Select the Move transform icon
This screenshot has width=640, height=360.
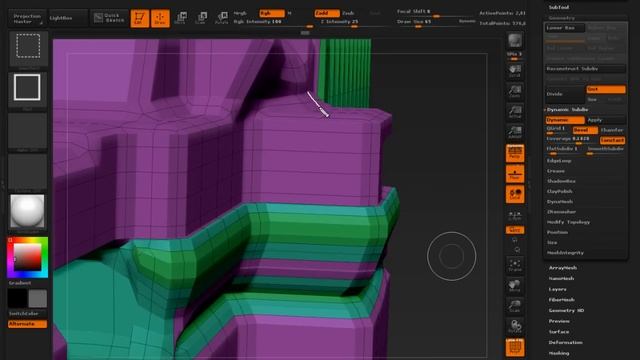tap(180, 18)
